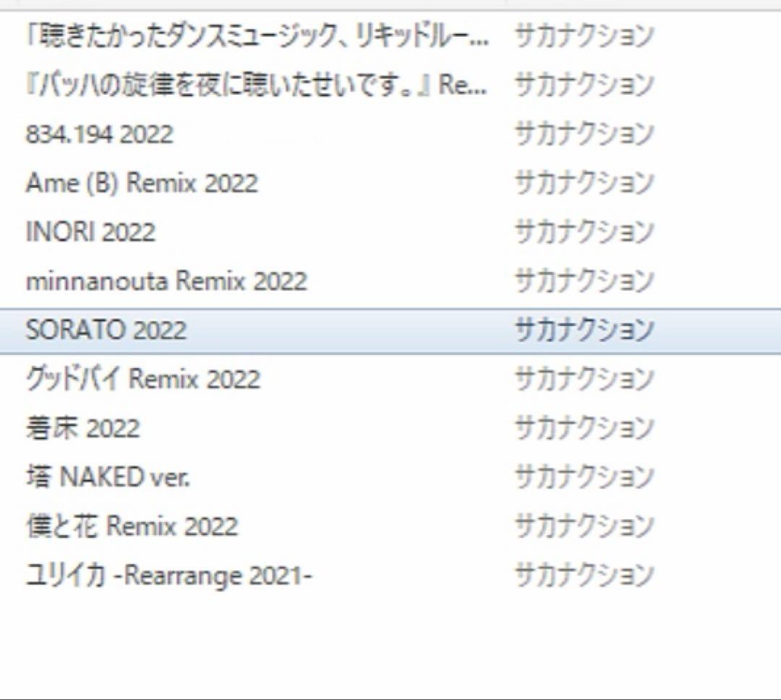Select the track 834.194 2022
Image resolution: width=781 pixels, height=700 pixels.
point(101,133)
